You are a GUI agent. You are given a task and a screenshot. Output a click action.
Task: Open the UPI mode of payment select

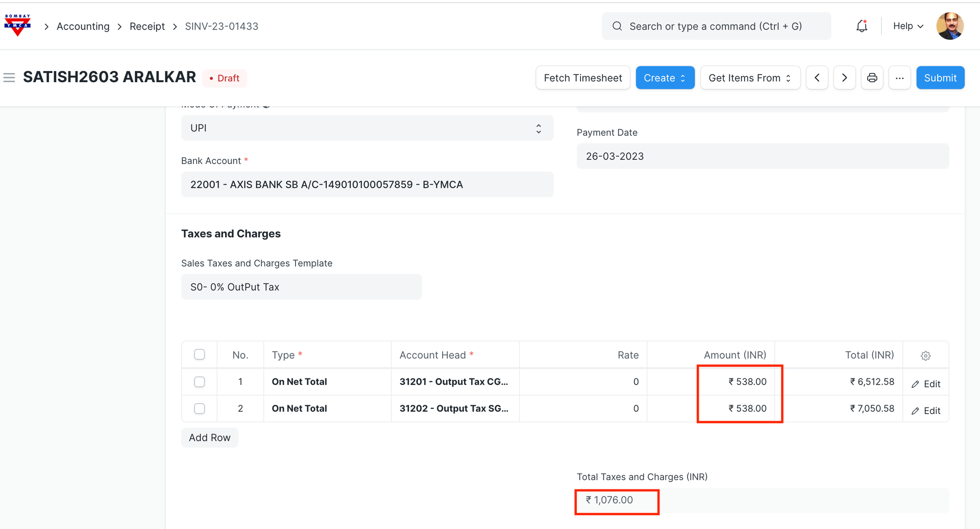point(367,128)
